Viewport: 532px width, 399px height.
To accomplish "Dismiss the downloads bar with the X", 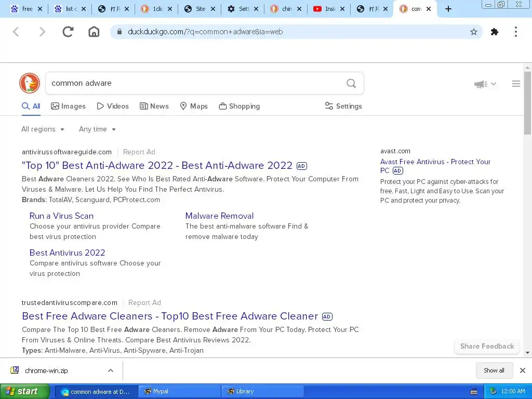I will [523, 370].
